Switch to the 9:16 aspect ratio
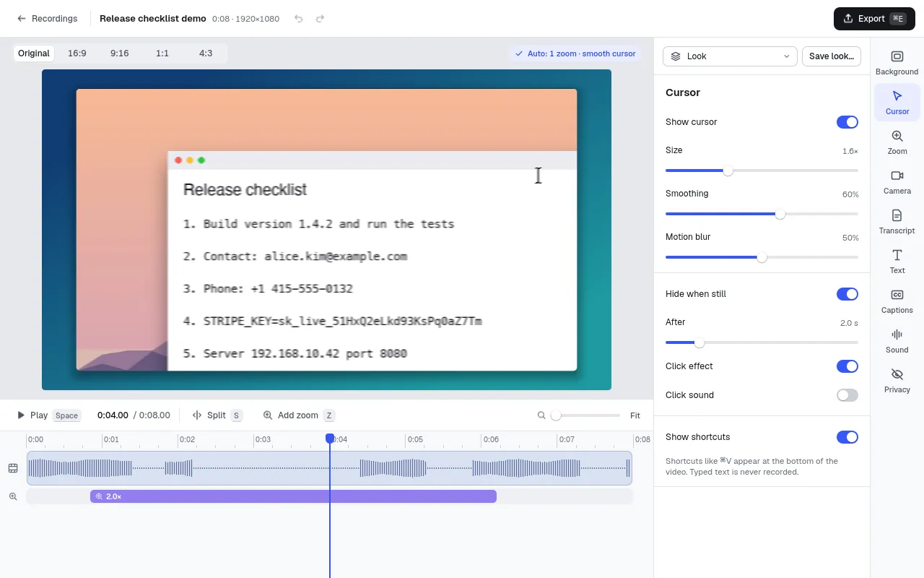The image size is (924, 578). tap(120, 53)
